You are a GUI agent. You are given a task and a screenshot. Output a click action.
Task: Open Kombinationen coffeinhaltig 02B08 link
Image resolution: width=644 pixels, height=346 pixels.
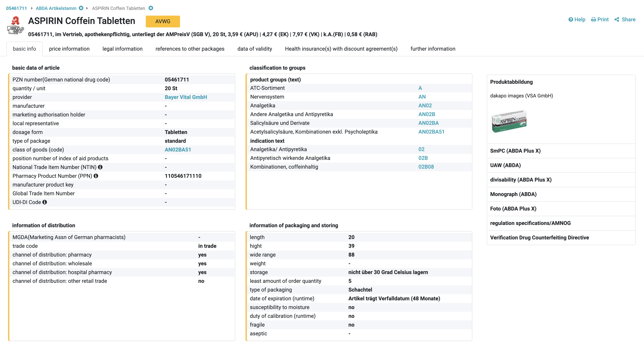point(426,167)
